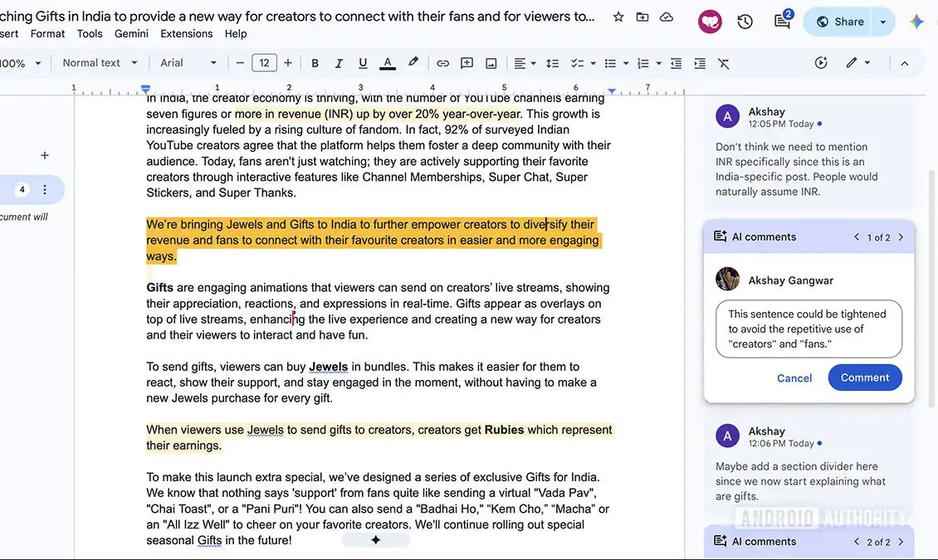
Task: Expand bulleted list options arrow
Action: (x=626, y=63)
